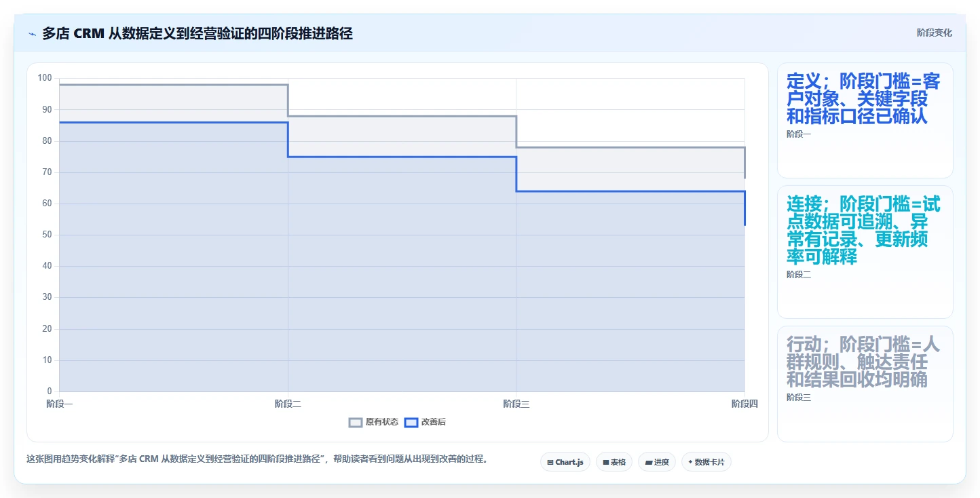The height and width of the screenshot is (498, 980).
Task: Open the 行动 stage card for 阶段三
Action: point(865,384)
